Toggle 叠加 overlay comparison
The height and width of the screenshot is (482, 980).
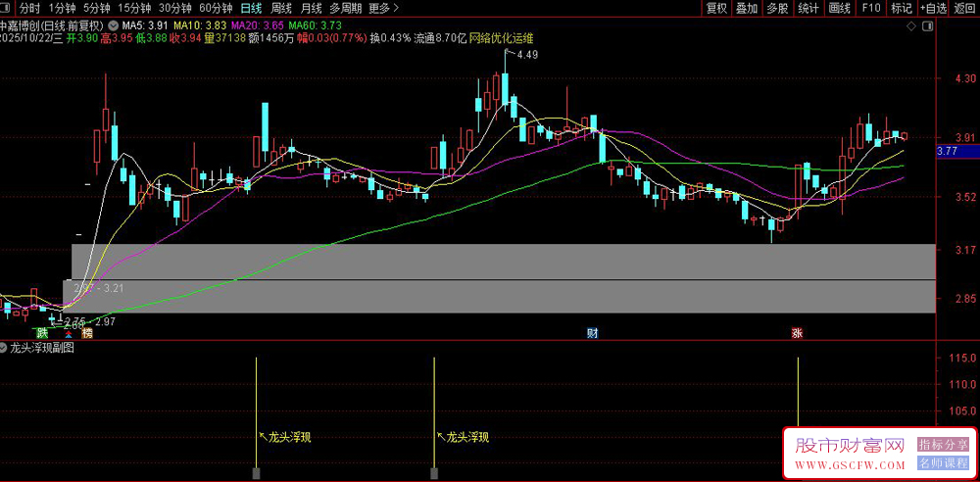click(747, 8)
